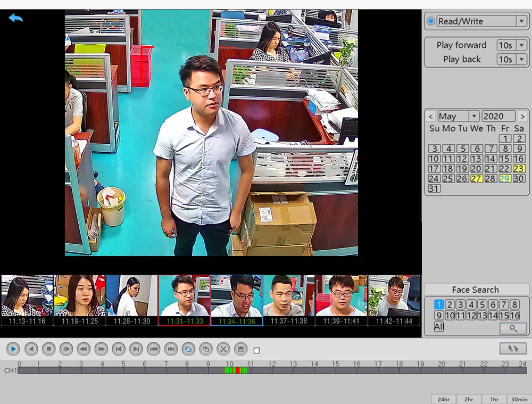Select the All channels button
This screenshot has width=532, height=404.
pos(439,327)
